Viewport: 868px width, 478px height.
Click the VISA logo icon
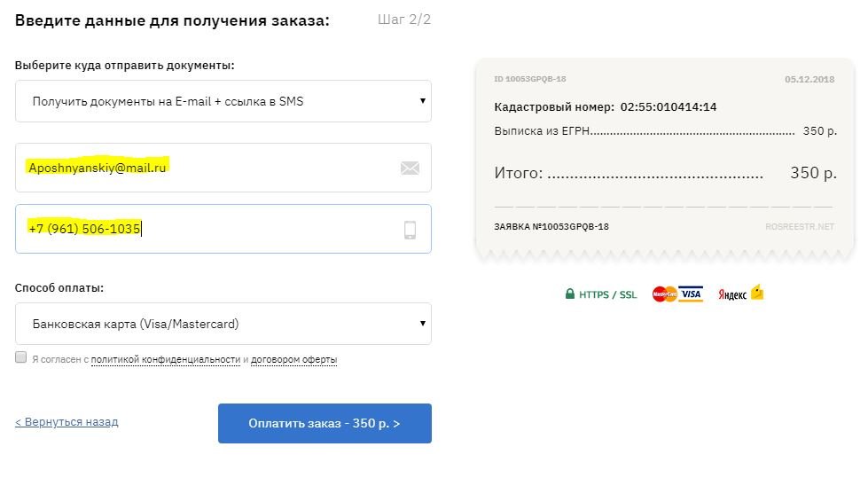692,294
